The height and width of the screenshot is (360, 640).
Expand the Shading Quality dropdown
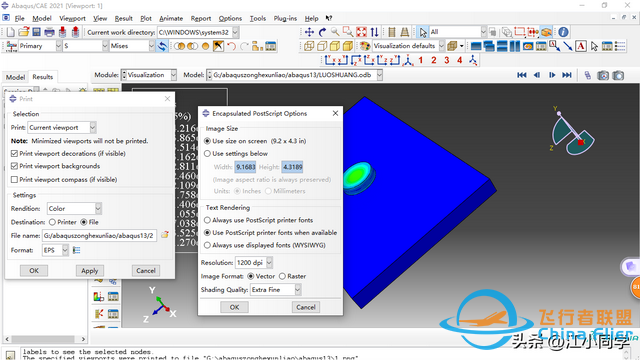pyautogui.click(x=298, y=289)
